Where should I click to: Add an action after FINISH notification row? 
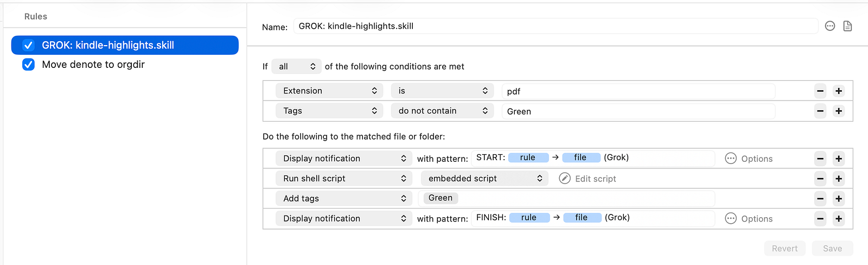839,219
